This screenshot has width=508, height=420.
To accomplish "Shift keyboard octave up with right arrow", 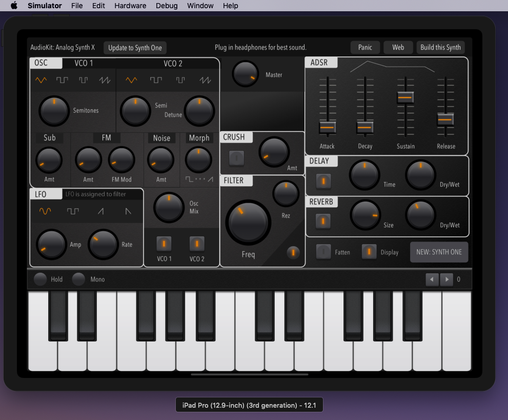I will click(x=446, y=279).
